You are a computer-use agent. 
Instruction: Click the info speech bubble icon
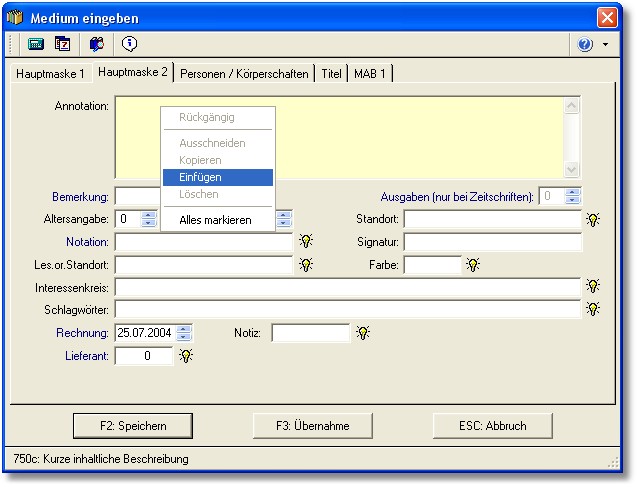point(130,44)
